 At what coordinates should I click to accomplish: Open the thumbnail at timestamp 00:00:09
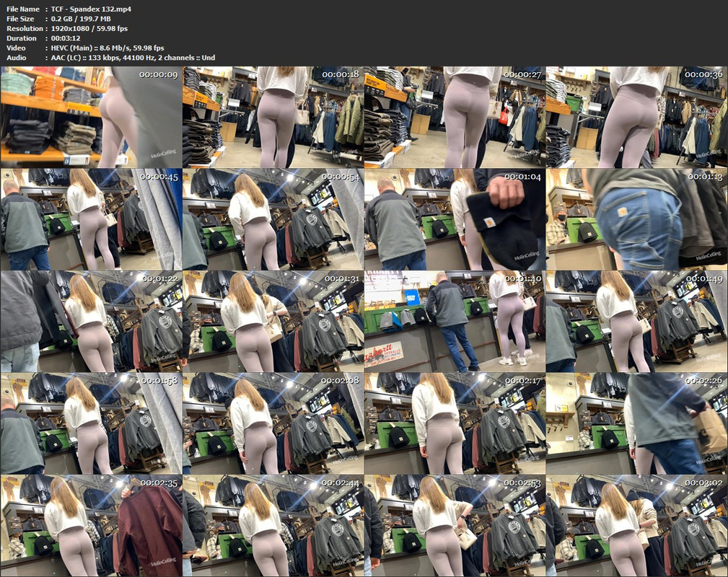(91, 117)
